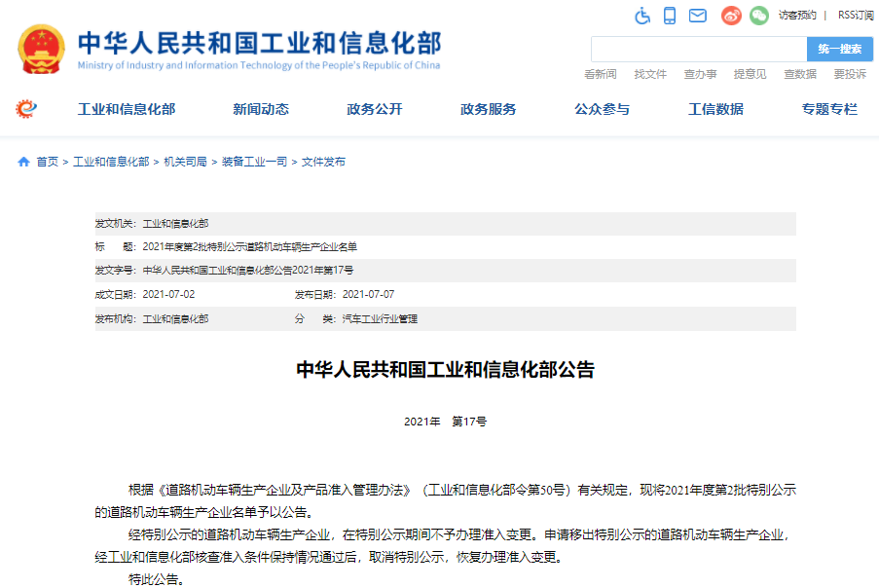
Task: Open the WeChat icon in the header
Action: click(758, 16)
